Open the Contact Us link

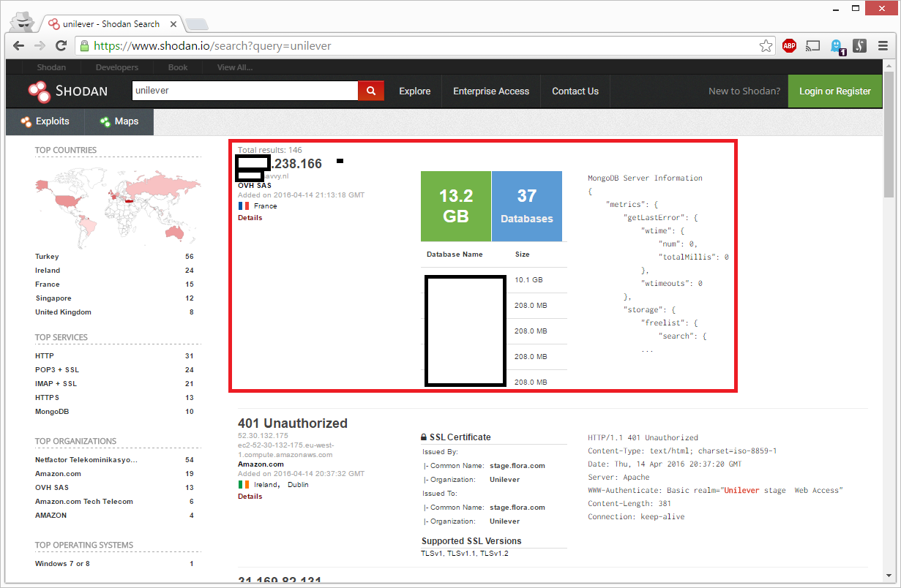tap(575, 91)
